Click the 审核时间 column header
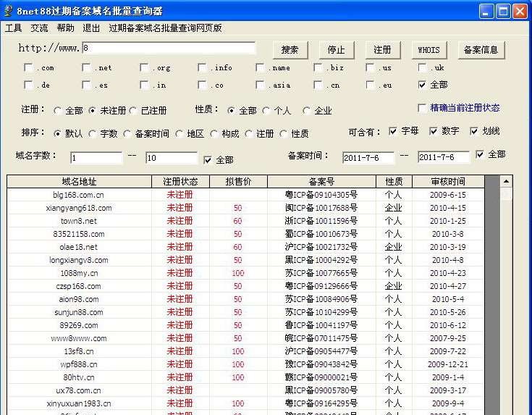 (x=448, y=182)
